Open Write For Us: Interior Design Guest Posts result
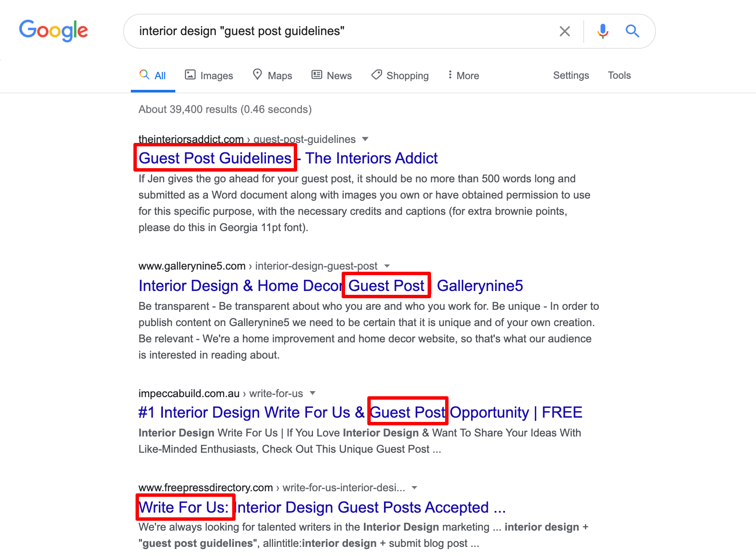The height and width of the screenshot is (558, 756). [x=322, y=508]
